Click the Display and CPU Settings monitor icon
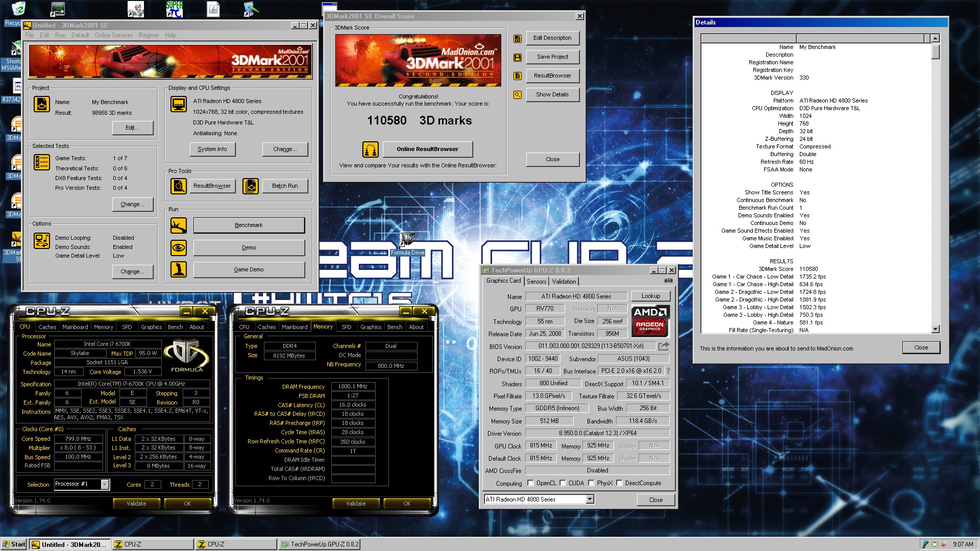Viewport: 980px width, 551px height. pyautogui.click(x=179, y=104)
